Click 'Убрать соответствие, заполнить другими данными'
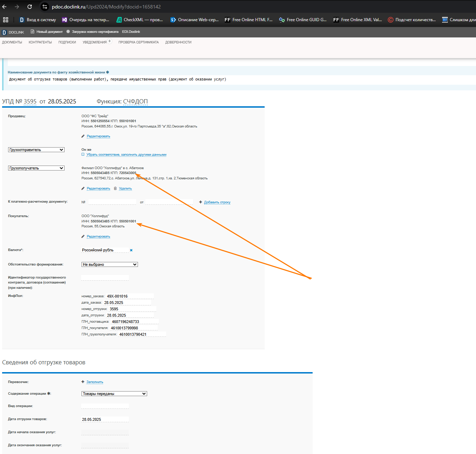 click(x=126, y=155)
